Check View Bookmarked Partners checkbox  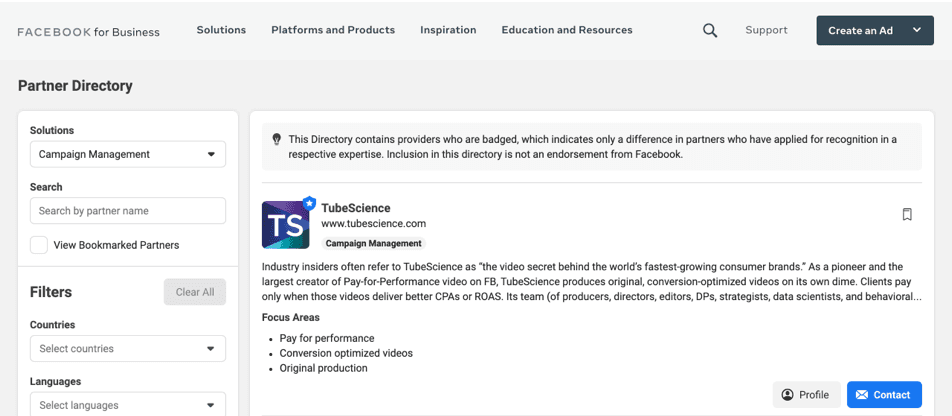39,245
